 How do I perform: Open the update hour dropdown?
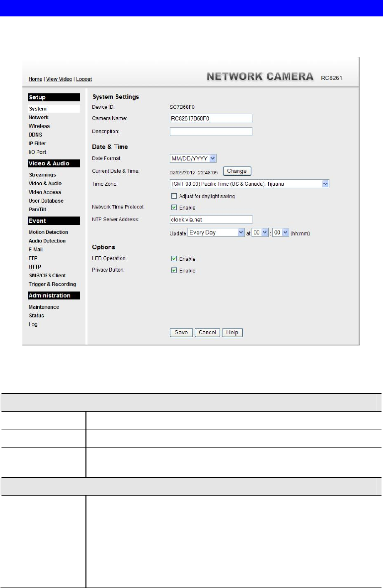coord(260,233)
